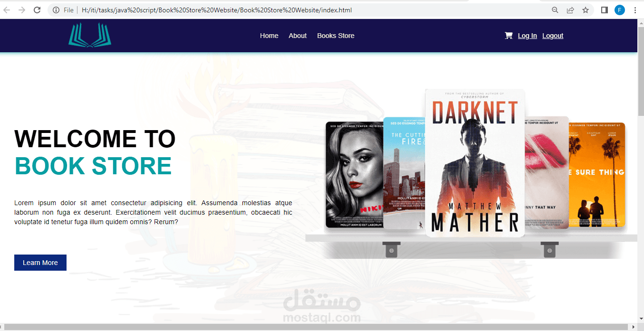644x331 pixels.
Task: Click the site information icon beside File
Action: (56, 10)
